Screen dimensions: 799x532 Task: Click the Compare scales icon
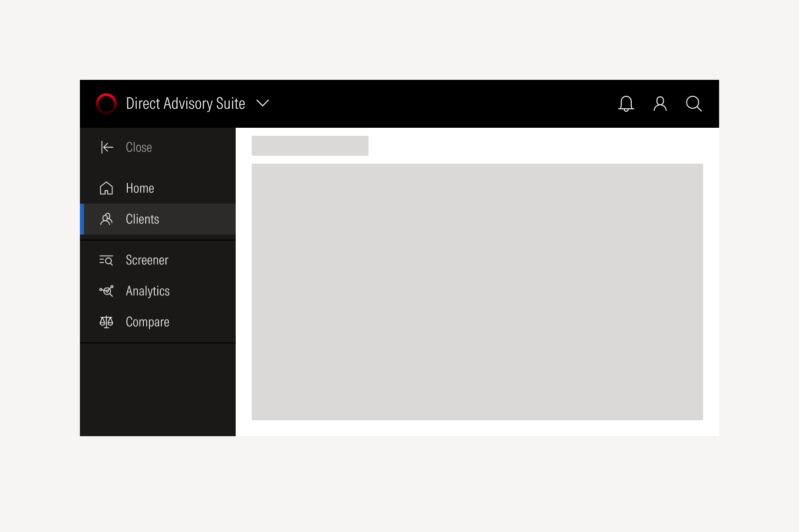point(106,322)
